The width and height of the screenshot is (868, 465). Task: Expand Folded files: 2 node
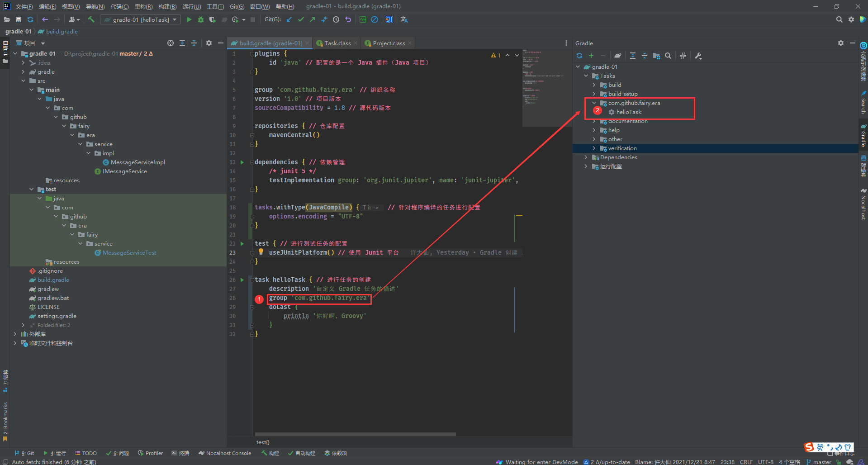click(24, 325)
